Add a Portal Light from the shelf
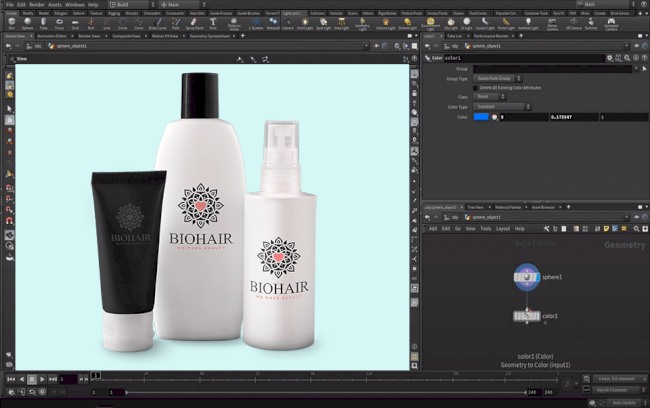The width and height of the screenshot is (650, 408). click(506, 24)
